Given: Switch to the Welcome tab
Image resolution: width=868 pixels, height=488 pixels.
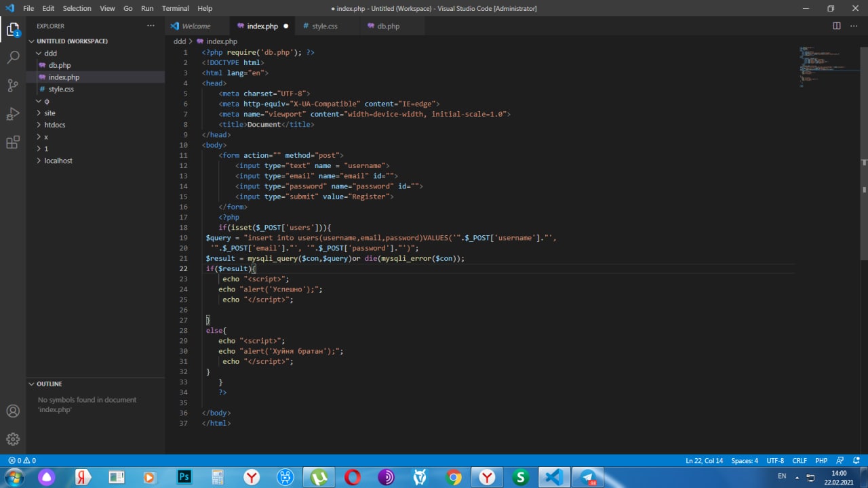Looking at the screenshot, I should (x=196, y=26).
